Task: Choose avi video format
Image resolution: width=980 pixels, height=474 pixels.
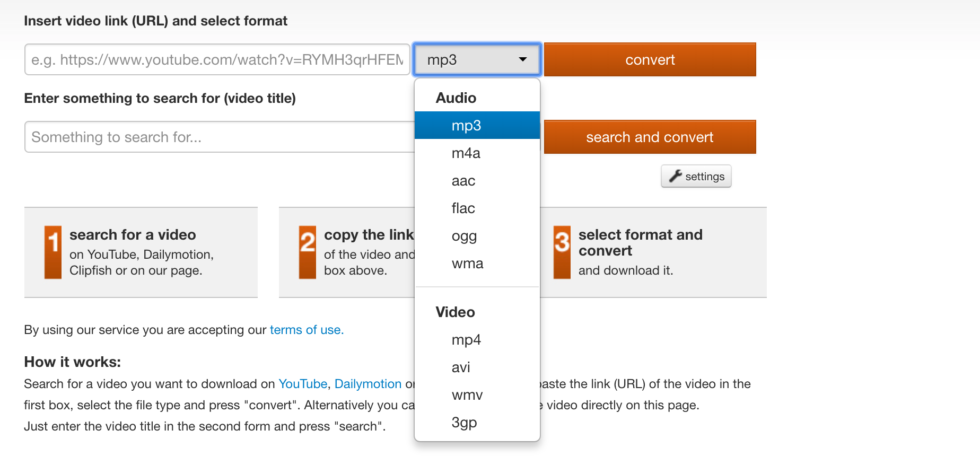Action: [477, 367]
